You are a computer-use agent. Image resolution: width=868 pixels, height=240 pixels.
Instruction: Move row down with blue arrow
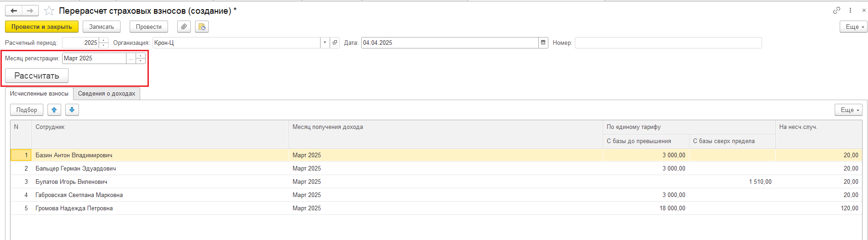point(72,110)
